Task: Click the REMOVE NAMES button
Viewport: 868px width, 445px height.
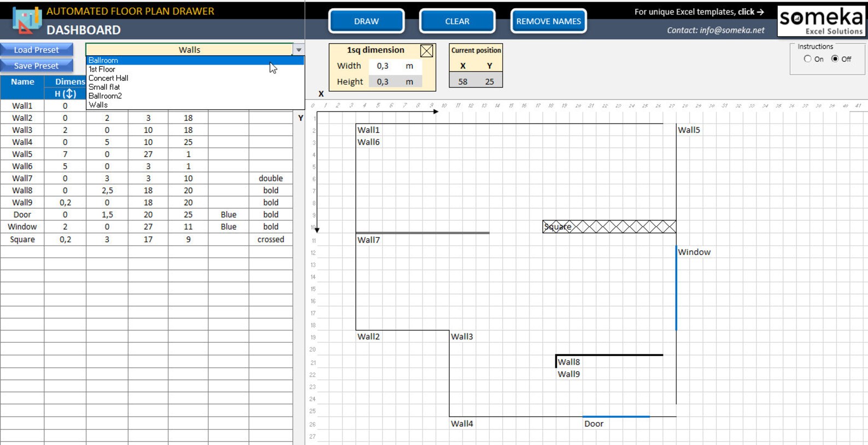Action: coord(548,21)
